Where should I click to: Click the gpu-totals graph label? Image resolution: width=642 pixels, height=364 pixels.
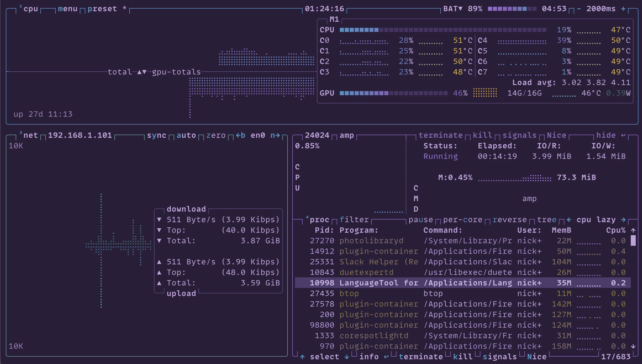coord(176,72)
